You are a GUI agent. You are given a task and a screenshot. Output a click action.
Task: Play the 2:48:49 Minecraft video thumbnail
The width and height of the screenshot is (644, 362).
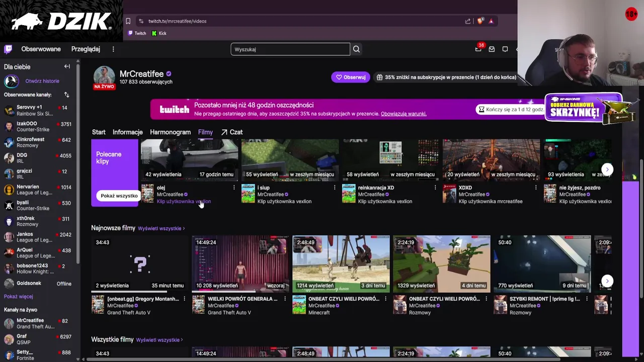pos(341,263)
